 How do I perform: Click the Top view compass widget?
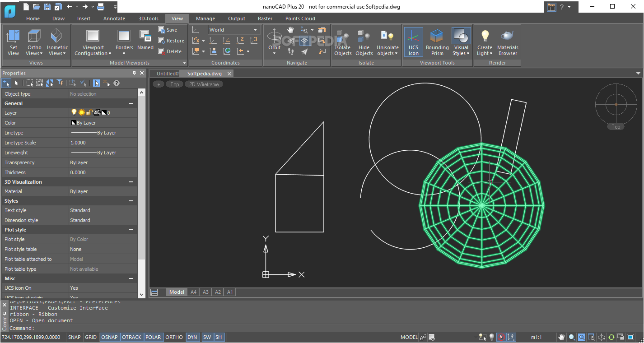point(616,104)
